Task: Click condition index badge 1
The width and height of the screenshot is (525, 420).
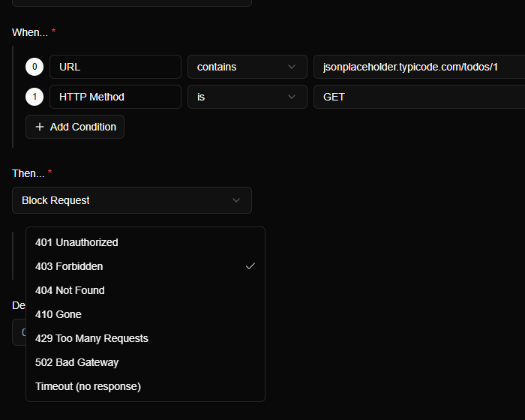Action: click(34, 97)
